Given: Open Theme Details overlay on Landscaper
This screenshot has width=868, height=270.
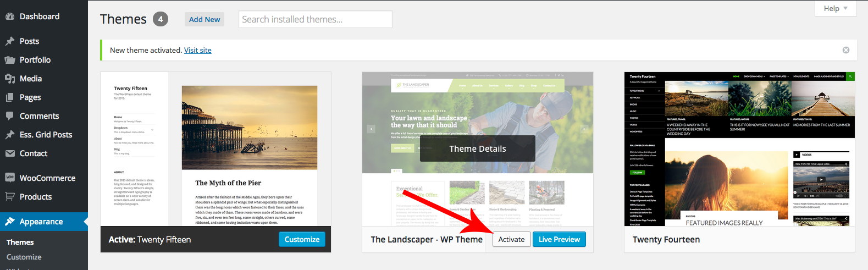Looking at the screenshot, I should [478, 148].
